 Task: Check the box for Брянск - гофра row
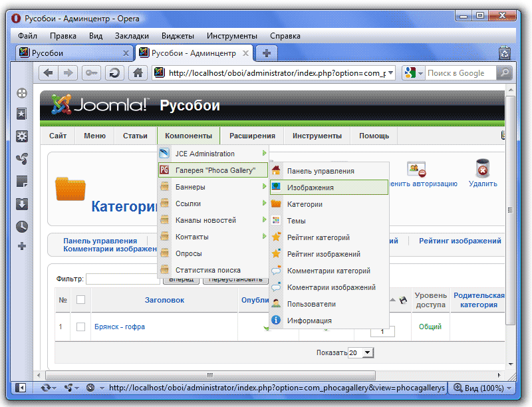pyautogui.click(x=80, y=327)
